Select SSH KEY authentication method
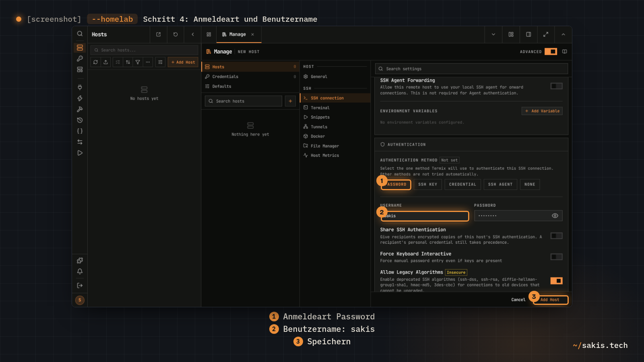Viewport: 644px width, 362px height. [427, 185]
